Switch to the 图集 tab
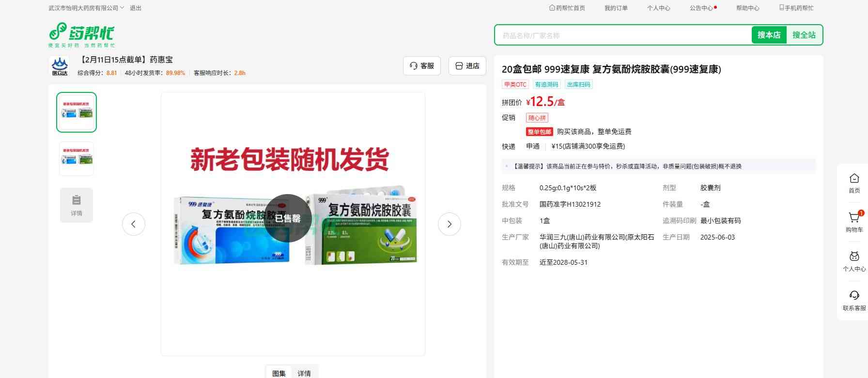The image size is (868, 378). tap(279, 373)
